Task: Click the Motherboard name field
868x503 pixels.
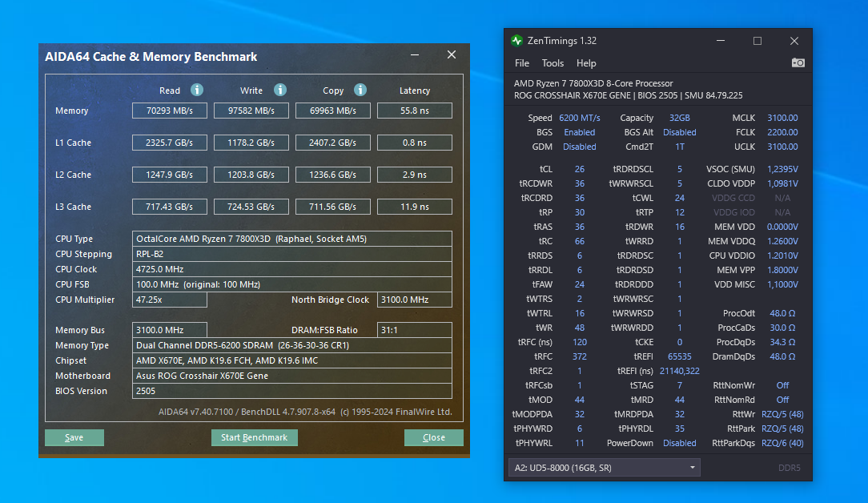Action: point(292,376)
